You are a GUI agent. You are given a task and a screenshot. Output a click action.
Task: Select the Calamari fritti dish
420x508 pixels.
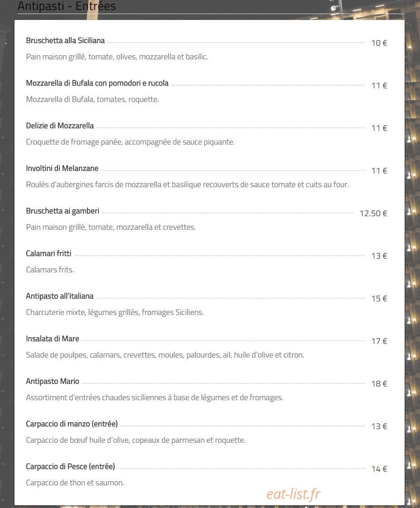[48, 253]
